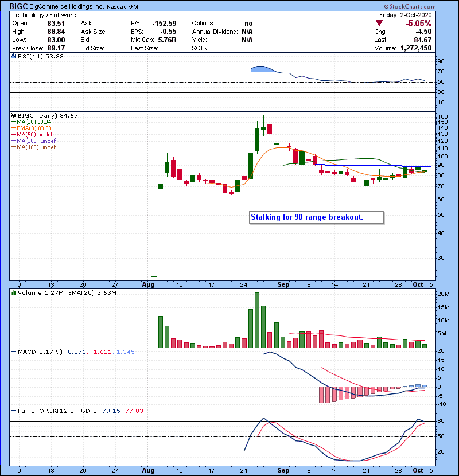Click the Nasdaq GM exchange label

click(x=122, y=7)
